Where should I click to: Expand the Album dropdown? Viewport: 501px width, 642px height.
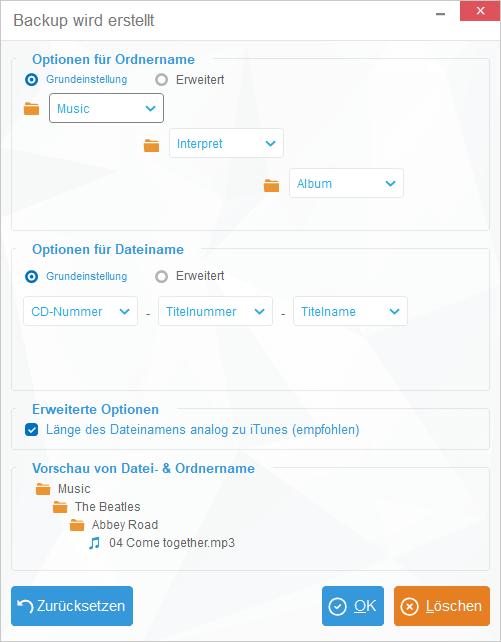(346, 183)
